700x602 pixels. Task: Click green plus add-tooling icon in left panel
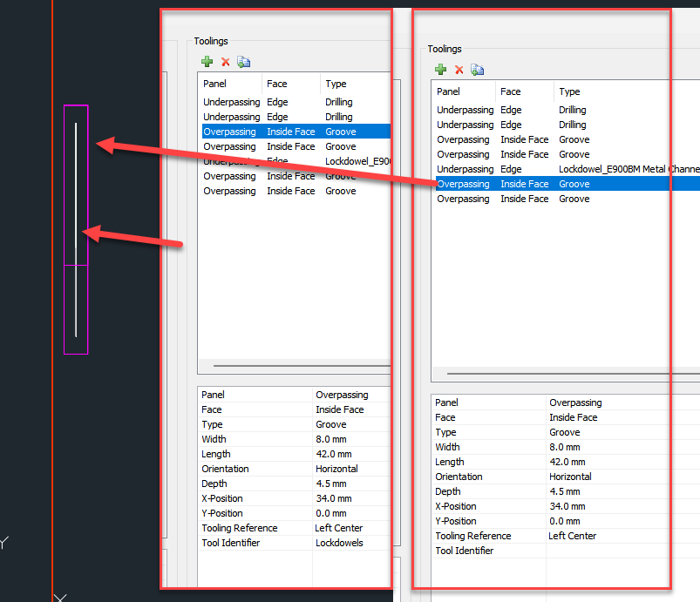[207, 62]
